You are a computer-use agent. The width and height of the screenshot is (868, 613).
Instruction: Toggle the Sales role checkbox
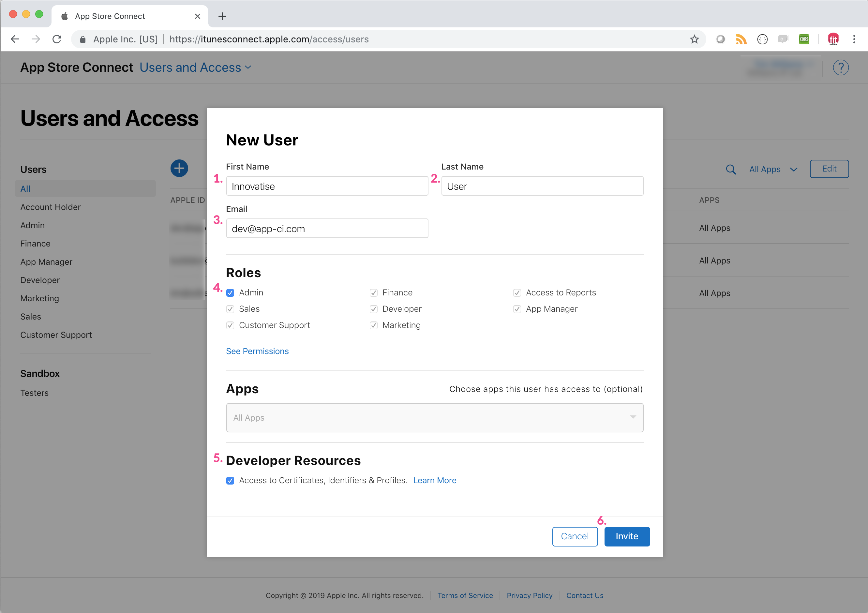pos(230,309)
